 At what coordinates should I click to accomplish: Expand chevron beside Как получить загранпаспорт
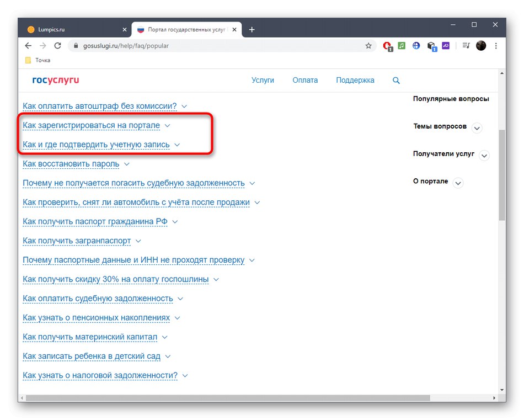[138, 241]
